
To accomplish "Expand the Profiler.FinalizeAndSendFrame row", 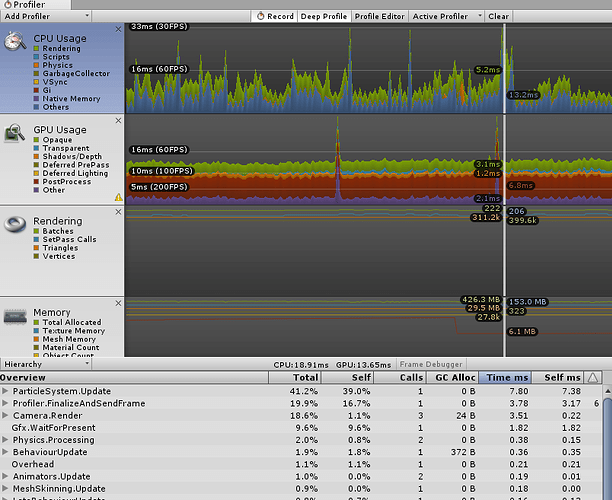I will (x=5, y=403).
